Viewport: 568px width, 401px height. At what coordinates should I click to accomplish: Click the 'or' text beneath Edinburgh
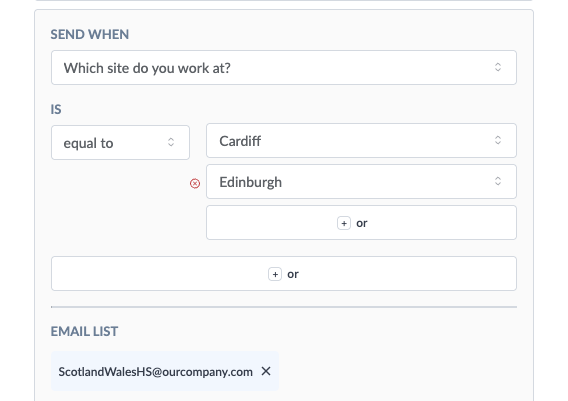click(x=362, y=223)
